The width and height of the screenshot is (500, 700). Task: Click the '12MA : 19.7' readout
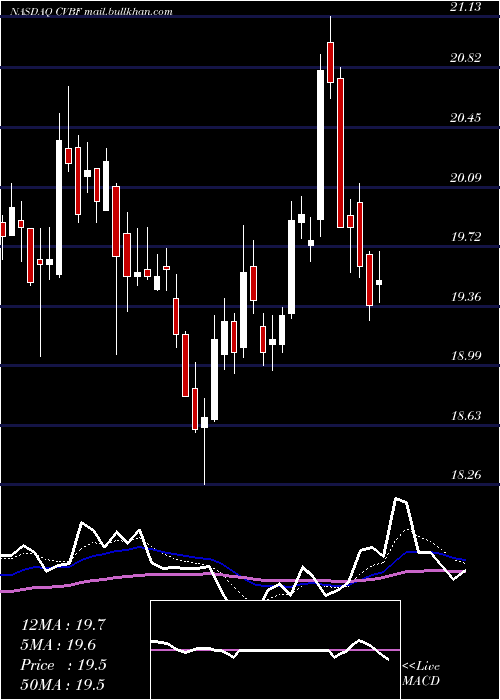click(x=63, y=625)
